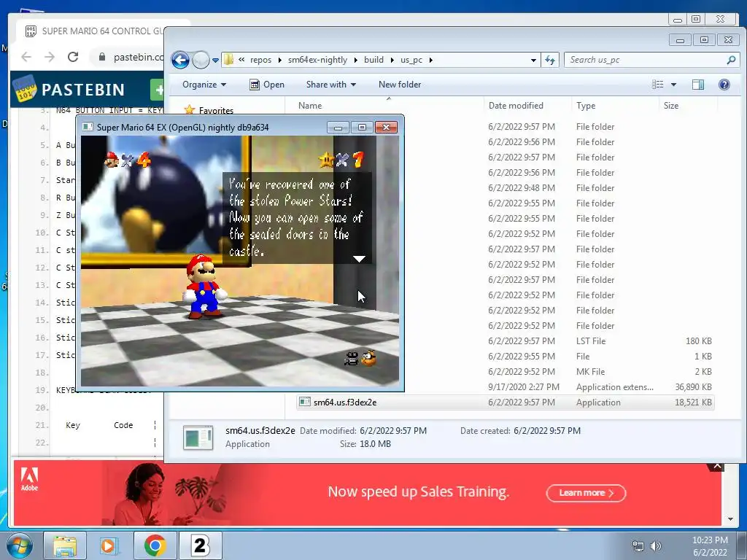Open the number 2 app on the taskbar
Screen dimensions: 747x560
[x=201, y=546]
